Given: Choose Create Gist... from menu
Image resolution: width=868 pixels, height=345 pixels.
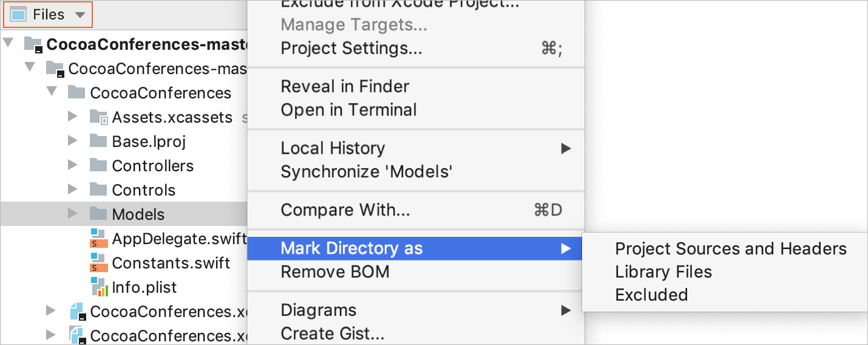Looking at the screenshot, I should pyautogui.click(x=333, y=333).
